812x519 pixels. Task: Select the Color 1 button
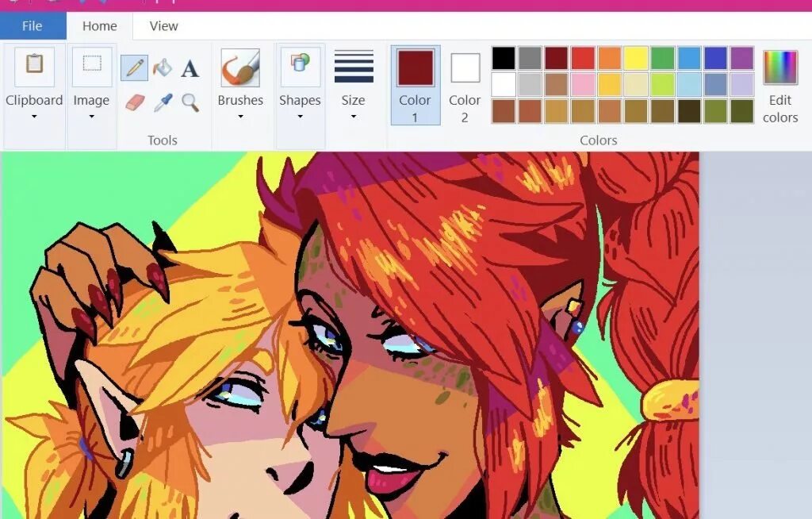(416, 85)
